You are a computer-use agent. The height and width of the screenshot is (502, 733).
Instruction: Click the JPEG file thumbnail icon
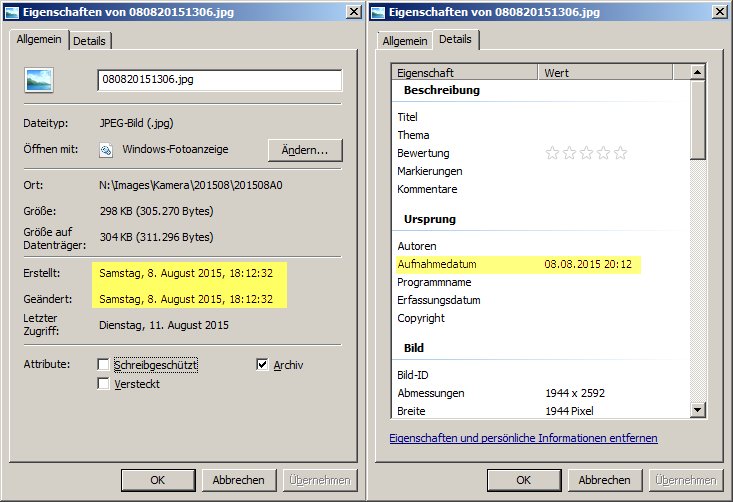tap(41, 82)
